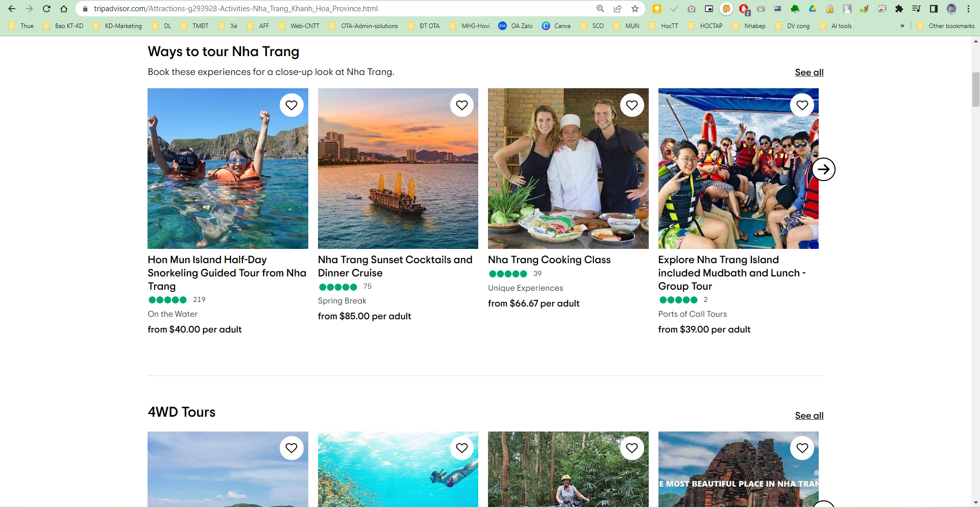The image size is (980, 508).
Task: Click the 'from $85.00 per adult' price
Action: (364, 316)
